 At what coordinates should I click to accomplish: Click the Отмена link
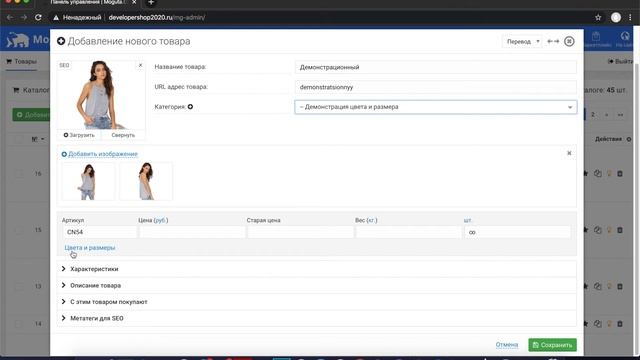point(507,345)
